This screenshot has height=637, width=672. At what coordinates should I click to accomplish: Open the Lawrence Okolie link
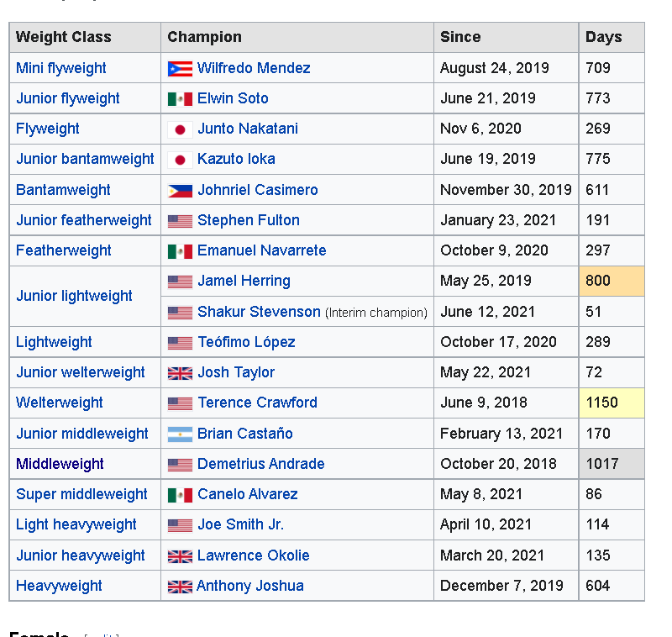[x=253, y=555]
